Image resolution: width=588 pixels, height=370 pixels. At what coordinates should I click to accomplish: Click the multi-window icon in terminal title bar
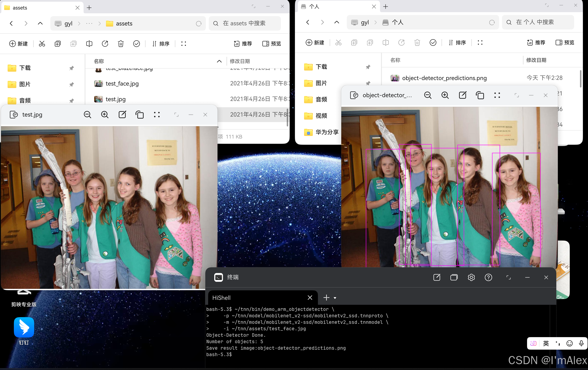click(454, 277)
